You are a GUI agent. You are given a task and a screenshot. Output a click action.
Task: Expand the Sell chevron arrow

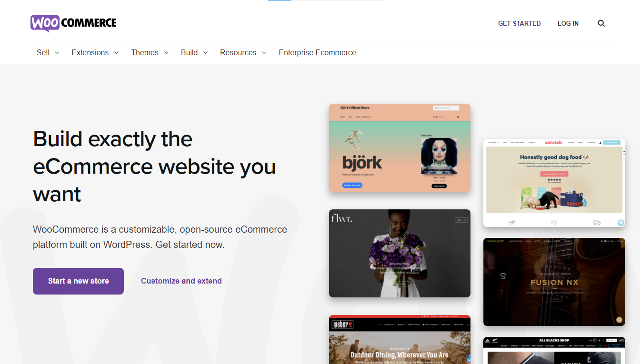tap(57, 53)
